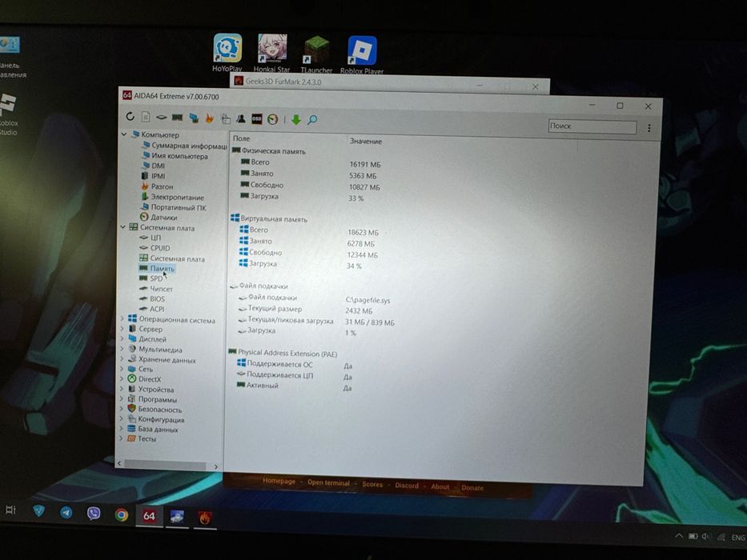Click the tree's horizontal scrollbar left arrow
Screen dimensions: 747x560
[x=119, y=463]
